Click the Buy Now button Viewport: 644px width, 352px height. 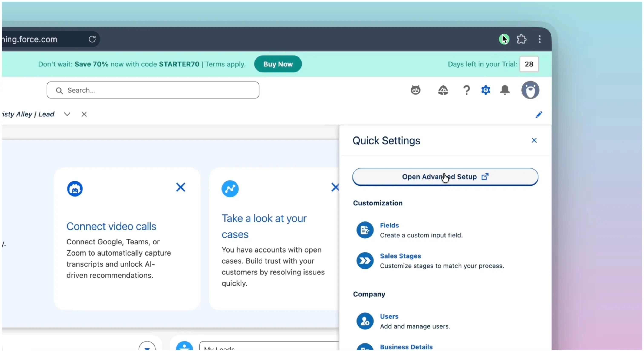click(x=278, y=64)
